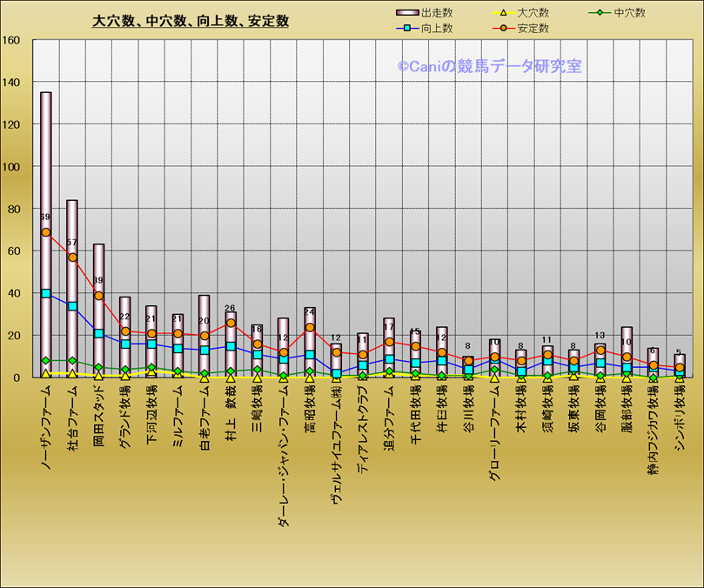Click the 安定数 legend text label
Image resolution: width=704 pixels, height=588 pixels.
click(x=533, y=29)
